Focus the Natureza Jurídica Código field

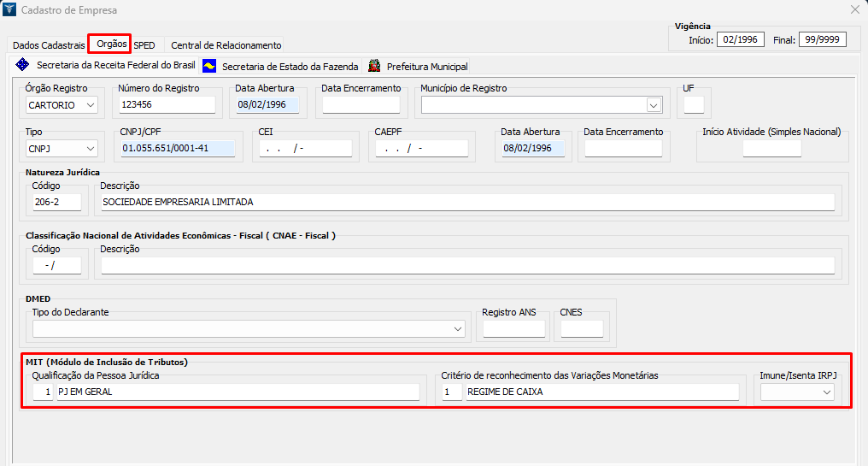(x=56, y=203)
